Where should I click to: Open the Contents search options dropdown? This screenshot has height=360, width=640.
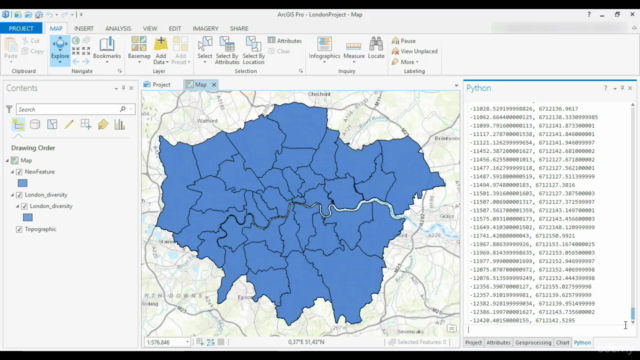(131, 109)
